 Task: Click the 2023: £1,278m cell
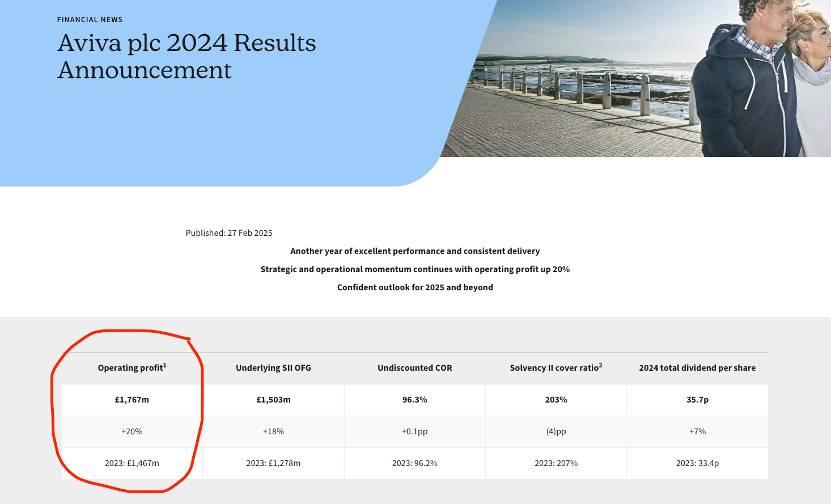point(273,463)
